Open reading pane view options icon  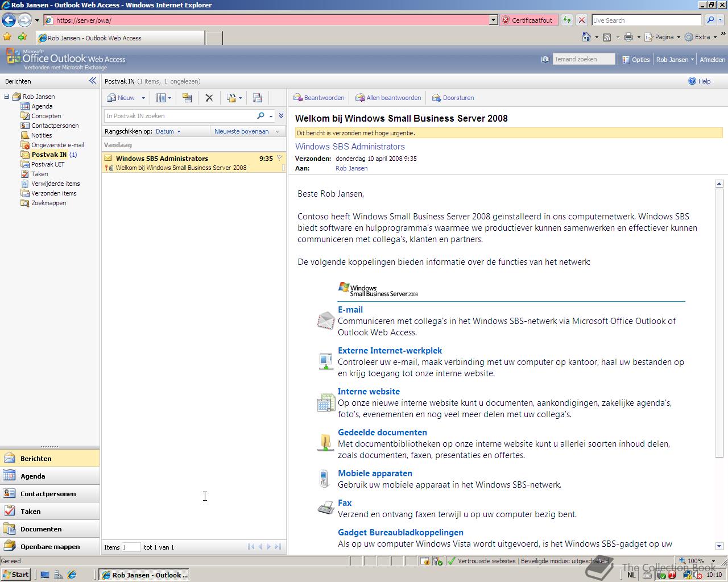(x=164, y=98)
